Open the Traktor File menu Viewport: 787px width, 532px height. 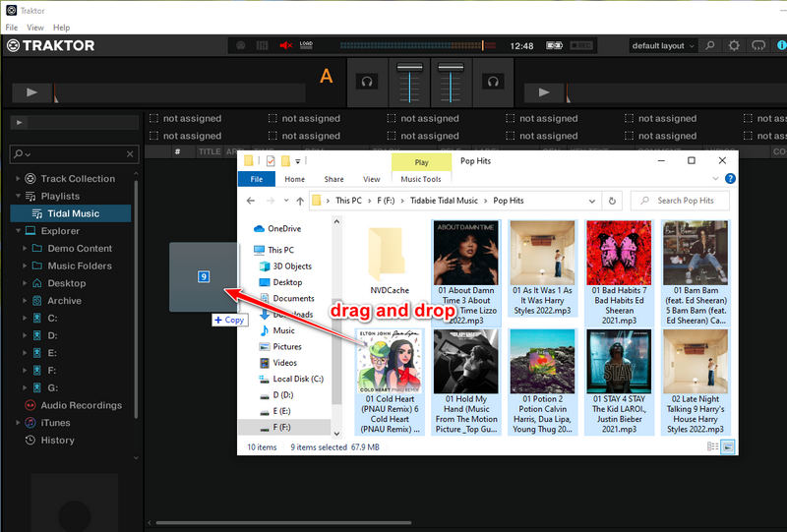(12, 28)
